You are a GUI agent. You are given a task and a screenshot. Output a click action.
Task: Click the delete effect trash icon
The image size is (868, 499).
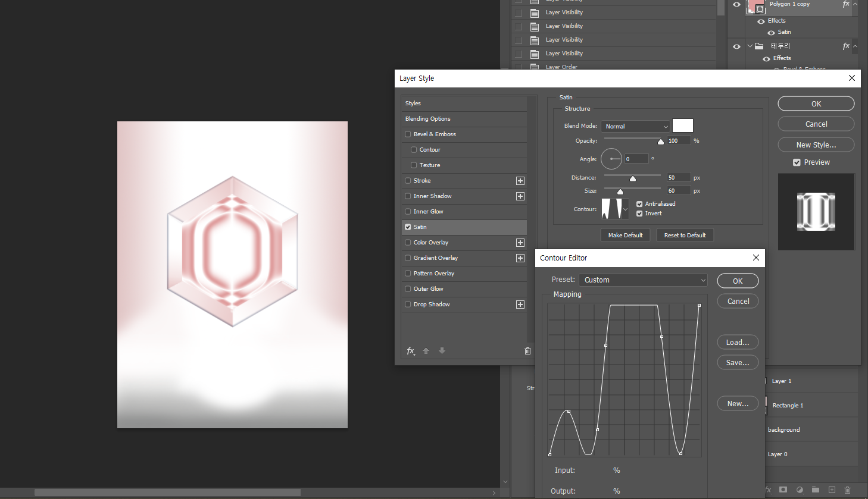pyautogui.click(x=527, y=351)
